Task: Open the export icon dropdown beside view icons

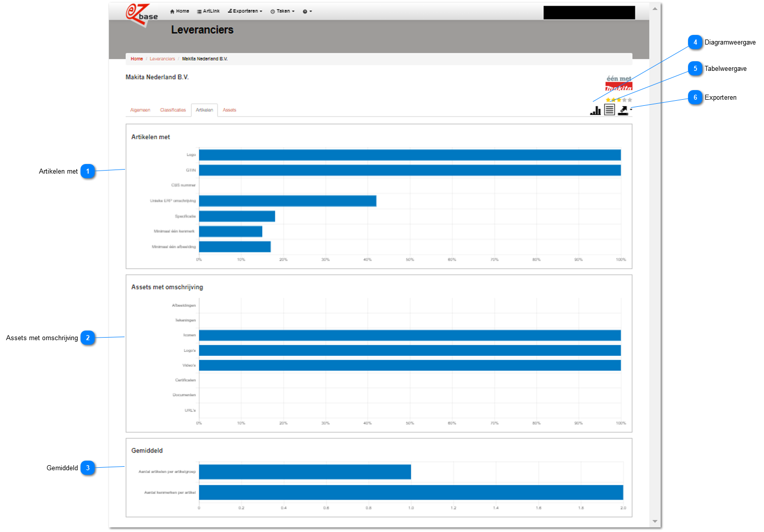Action: point(625,110)
